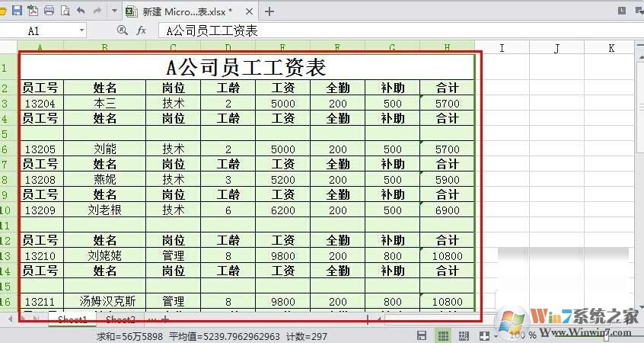Select column K header
Image resolution: width=644 pixels, height=343 pixels.
[611, 48]
